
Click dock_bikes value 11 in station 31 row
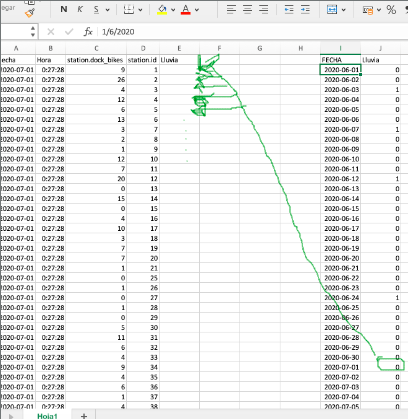pyautogui.click(x=96, y=338)
